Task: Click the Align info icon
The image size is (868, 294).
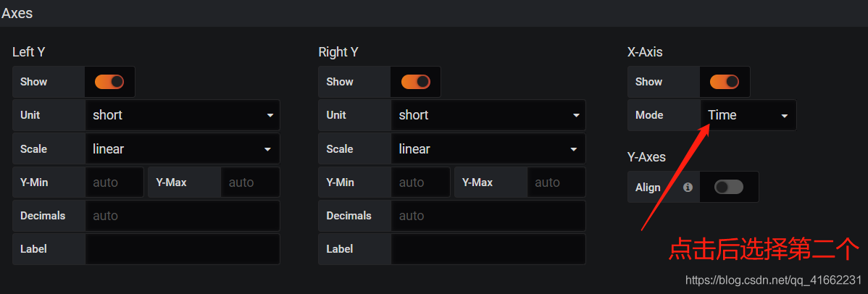Action: pyautogui.click(x=688, y=187)
